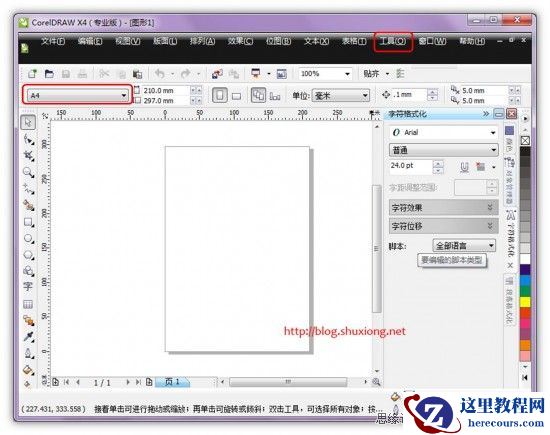The image size is (550, 435).
Task: Create a new document from toolbar
Action: (x=32, y=74)
